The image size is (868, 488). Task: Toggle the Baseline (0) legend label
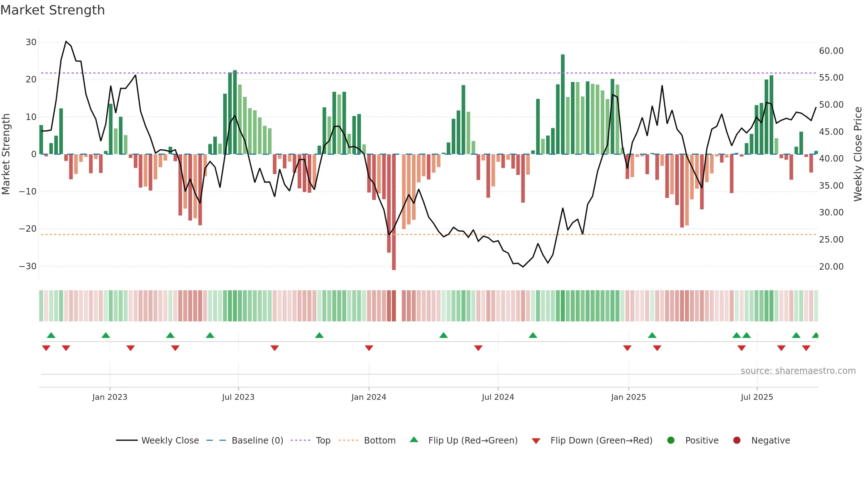click(258, 441)
